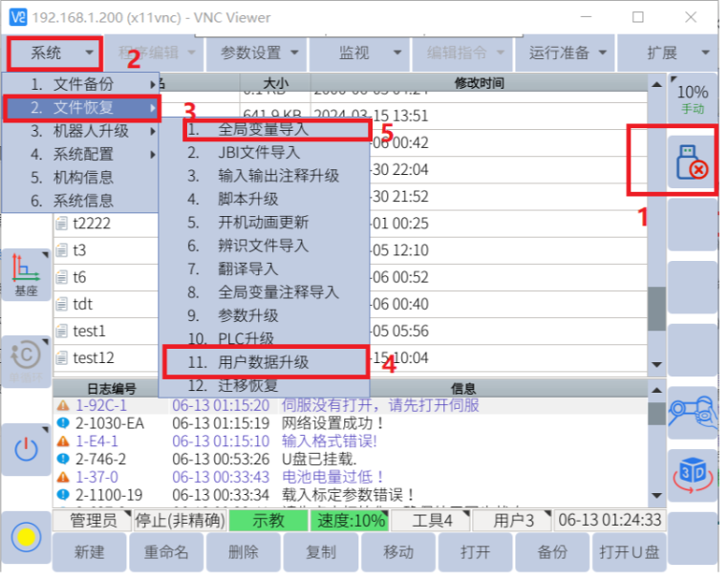
Task: Toggle the 示教 teach mode indicator
Action: tap(268, 521)
